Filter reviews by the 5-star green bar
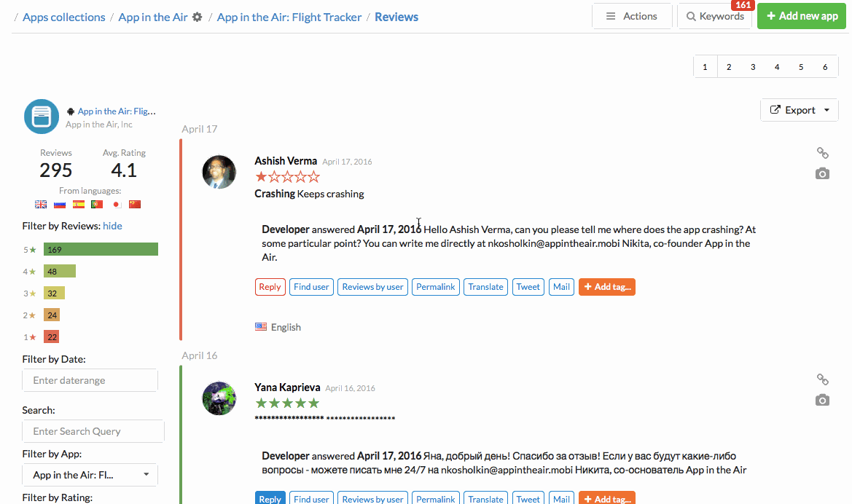852x504 pixels. (x=101, y=249)
